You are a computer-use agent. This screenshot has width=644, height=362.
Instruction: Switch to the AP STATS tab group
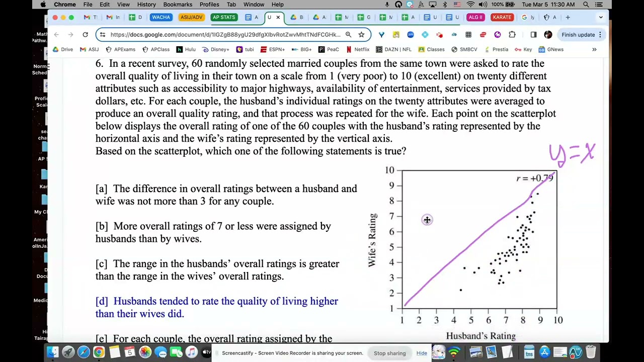point(224,17)
